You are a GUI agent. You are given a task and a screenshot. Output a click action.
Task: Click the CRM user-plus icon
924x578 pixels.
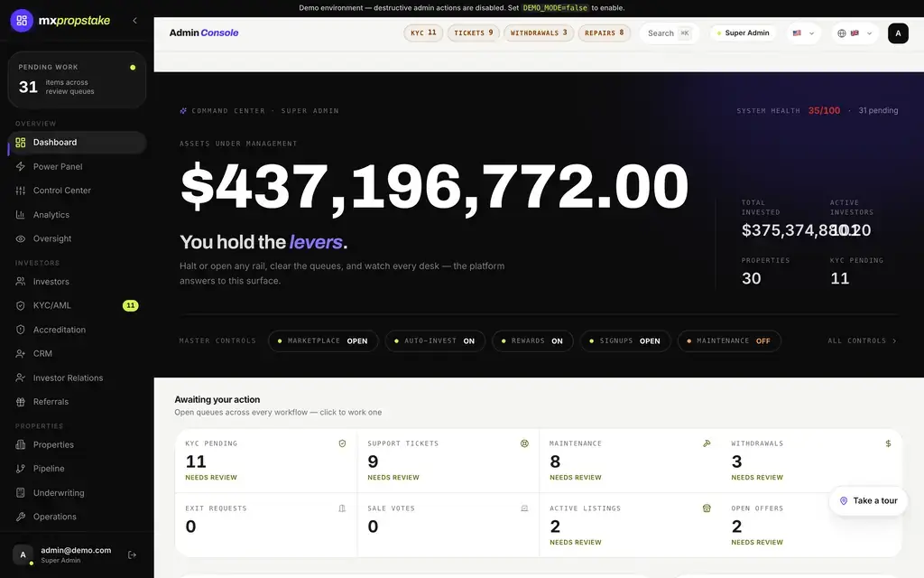21,354
